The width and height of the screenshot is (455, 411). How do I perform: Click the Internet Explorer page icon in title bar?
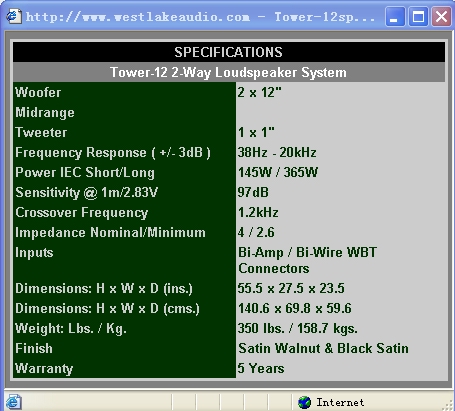[14, 16]
